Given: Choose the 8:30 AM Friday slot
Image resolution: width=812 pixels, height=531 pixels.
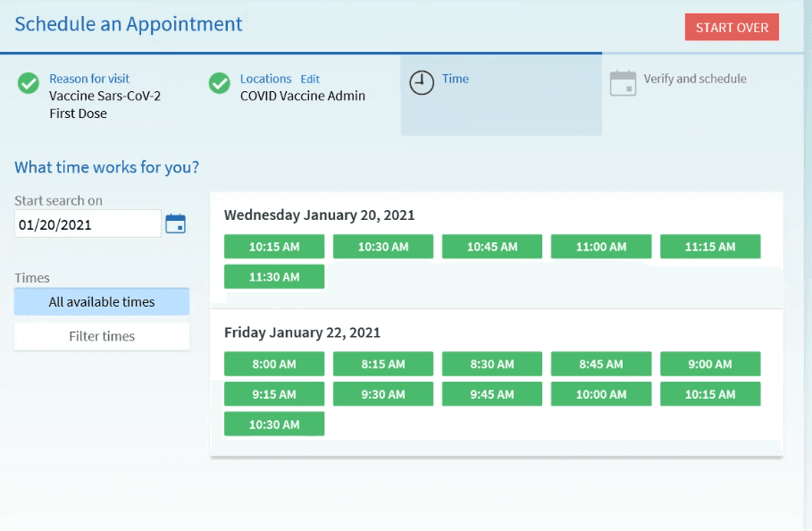Looking at the screenshot, I should 492,364.
